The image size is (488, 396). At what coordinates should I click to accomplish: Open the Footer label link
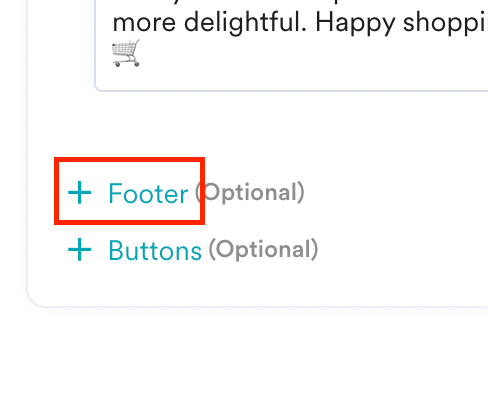click(148, 193)
